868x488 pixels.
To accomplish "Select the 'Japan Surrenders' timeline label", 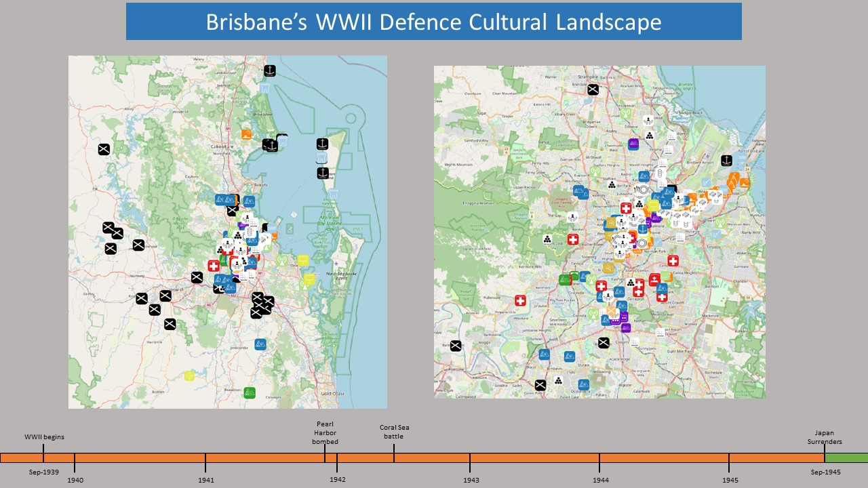I will (x=825, y=437).
